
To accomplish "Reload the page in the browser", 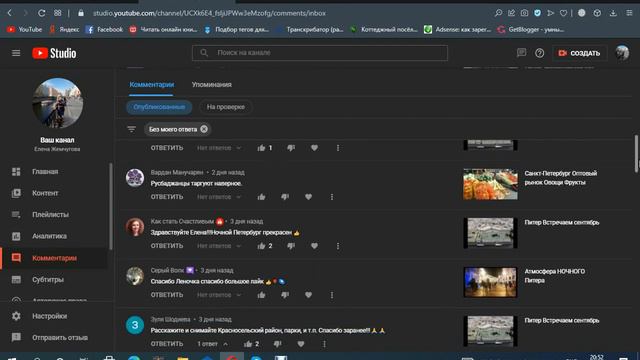I will point(41,13).
